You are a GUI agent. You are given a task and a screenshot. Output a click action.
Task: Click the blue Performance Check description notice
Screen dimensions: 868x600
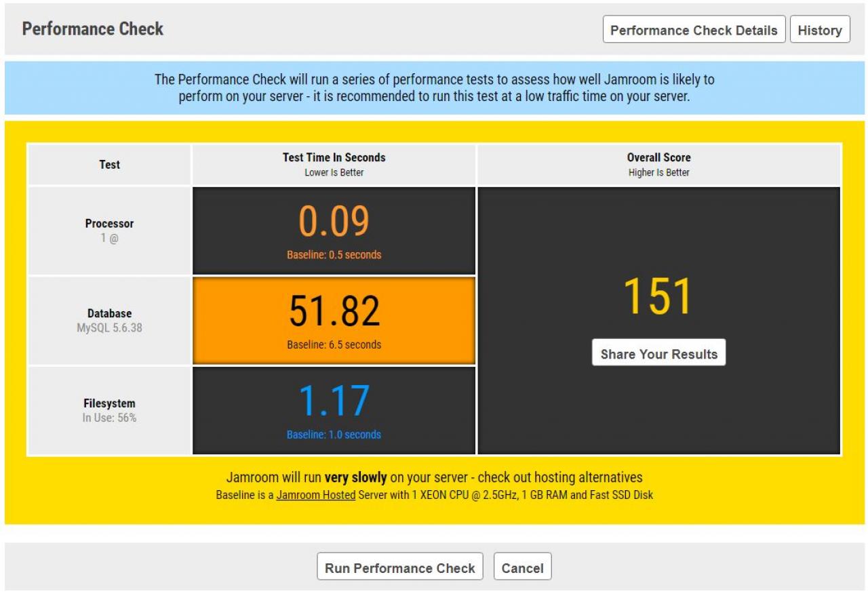(435, 88)
